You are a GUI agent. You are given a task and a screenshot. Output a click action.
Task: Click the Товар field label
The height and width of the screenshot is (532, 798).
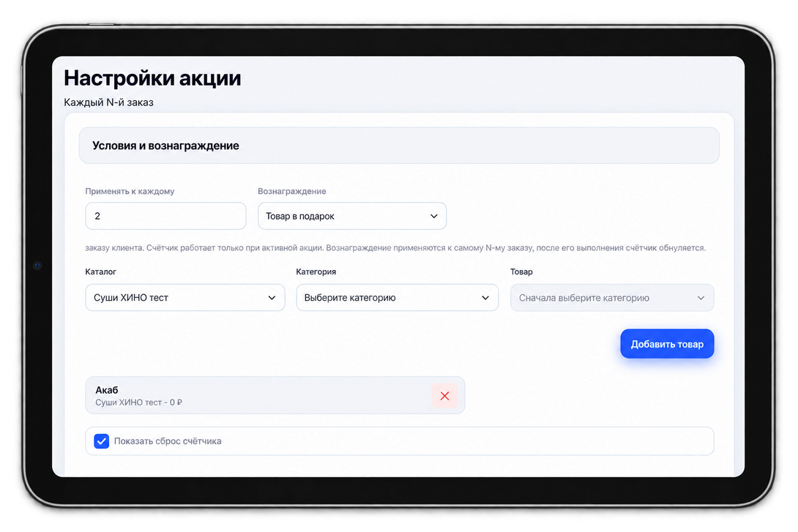click(522, 271)
